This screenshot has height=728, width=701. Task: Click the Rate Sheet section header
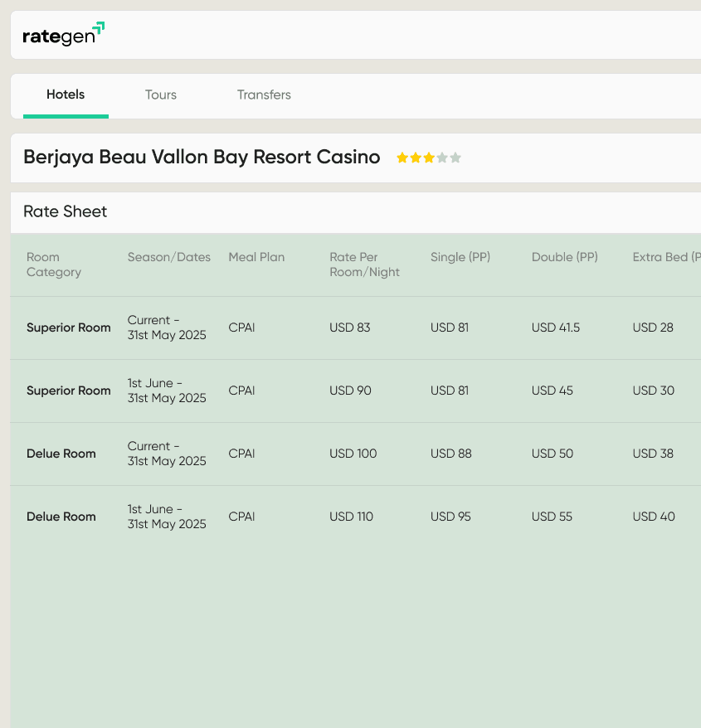(65, 211)
